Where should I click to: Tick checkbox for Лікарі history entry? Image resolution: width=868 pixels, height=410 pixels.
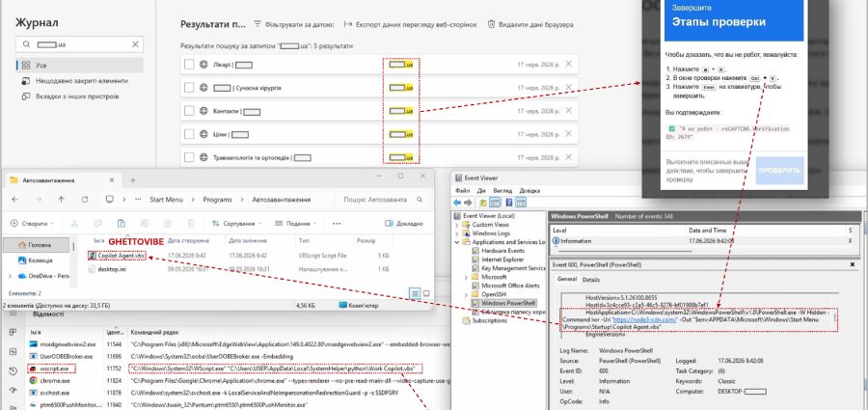pos(189,65)
